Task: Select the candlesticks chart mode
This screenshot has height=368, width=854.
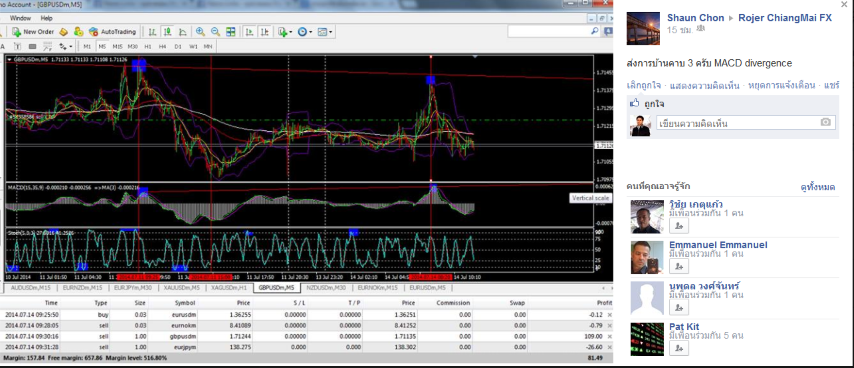Action: pyautogui.click(x=168, y=32)
